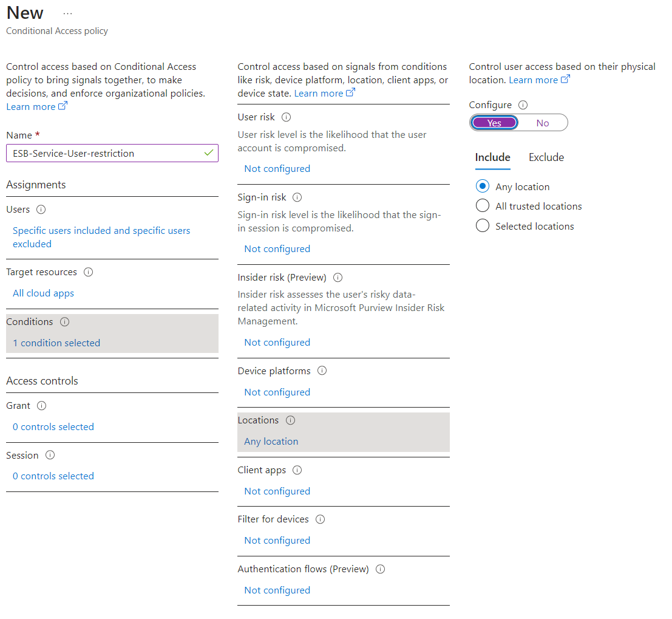The width and height of the screenshot is (672, 619).
Task: Open Filter for devices Not configured link
Action: (277, 541)
